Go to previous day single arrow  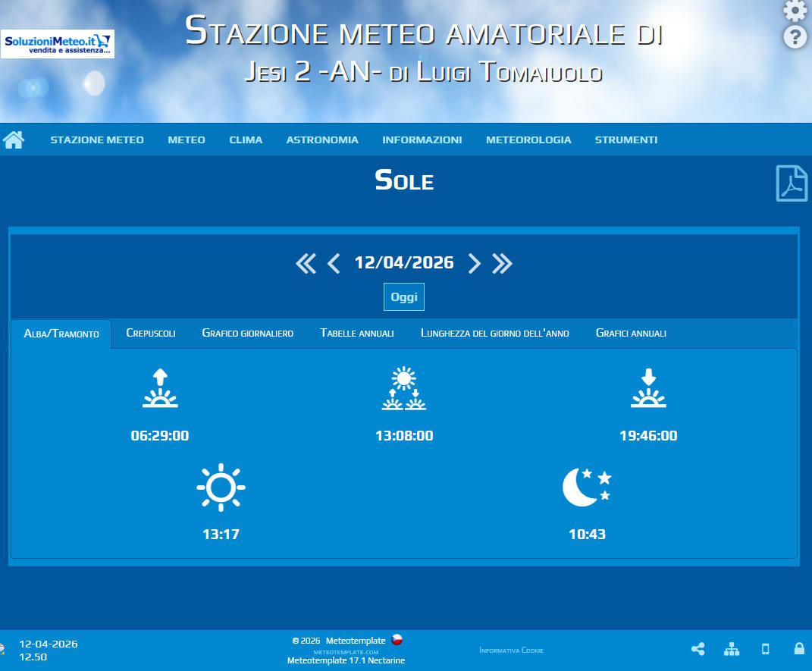pyautogui.click(x=334, y=263)
